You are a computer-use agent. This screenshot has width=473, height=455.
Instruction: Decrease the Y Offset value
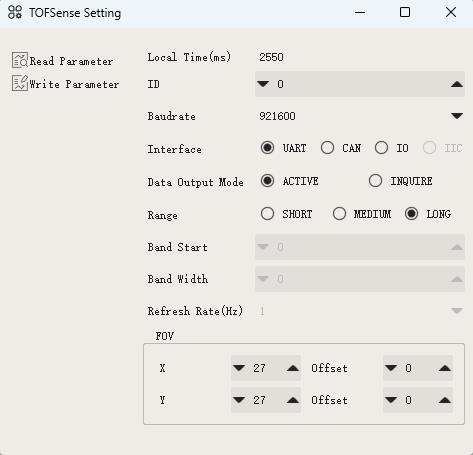tap(391, 400)
